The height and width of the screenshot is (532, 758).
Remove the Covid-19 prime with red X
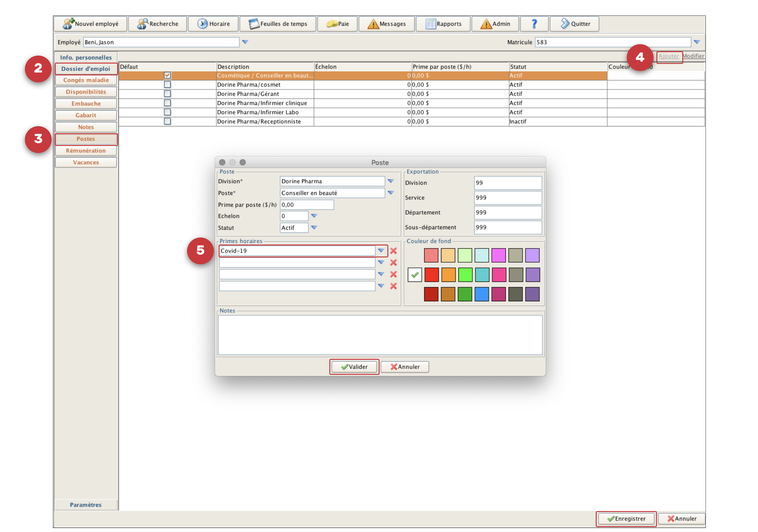(393, 251)
